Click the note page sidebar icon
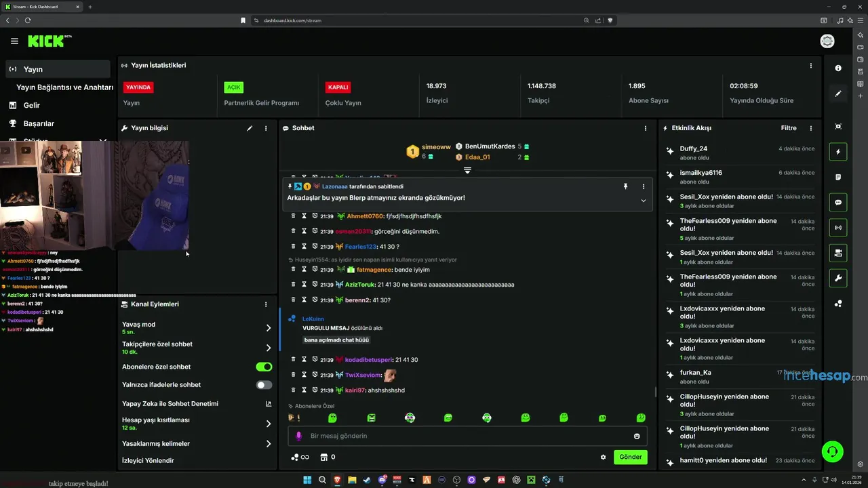This screenshot has height=488, width=868. pos(838,177)
